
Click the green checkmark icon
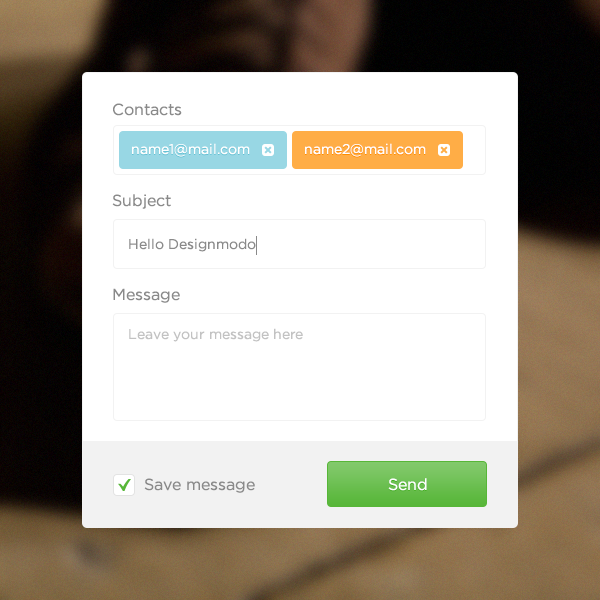[x=124, y=485]
